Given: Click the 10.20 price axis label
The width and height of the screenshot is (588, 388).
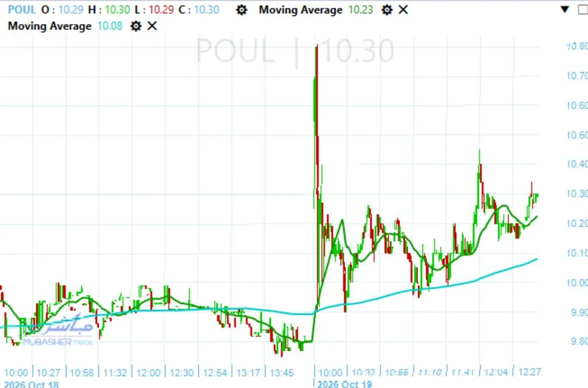Looking at the screenshot, I should pos(577,224).
